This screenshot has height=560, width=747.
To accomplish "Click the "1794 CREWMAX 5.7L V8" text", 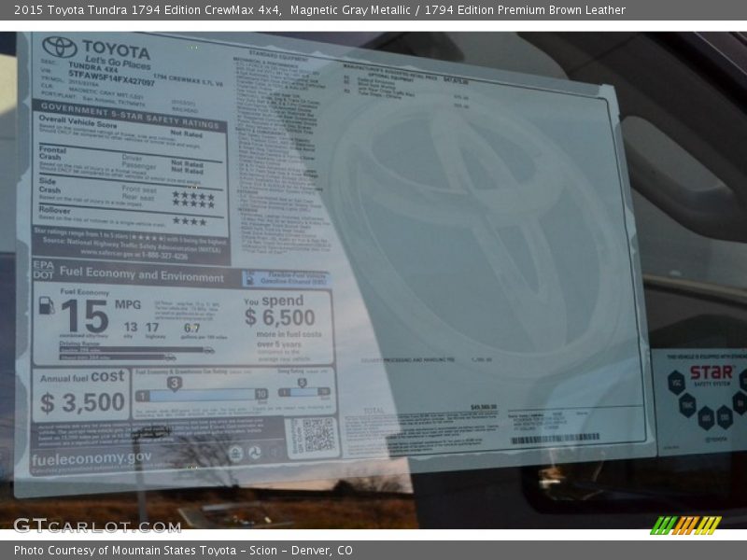I will [x=188, y=80].
